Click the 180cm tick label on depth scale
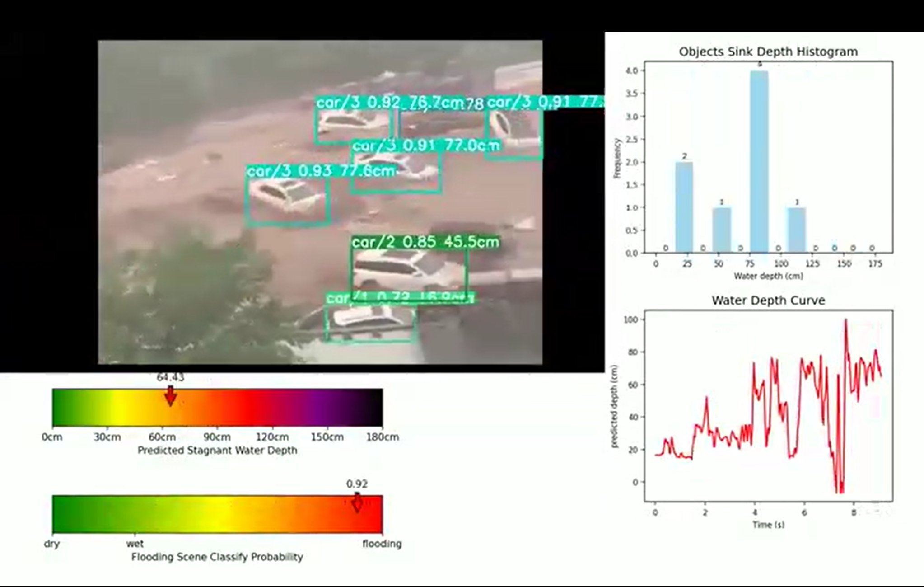The height and width of the screenshot is (587, 924). [382, 437]
